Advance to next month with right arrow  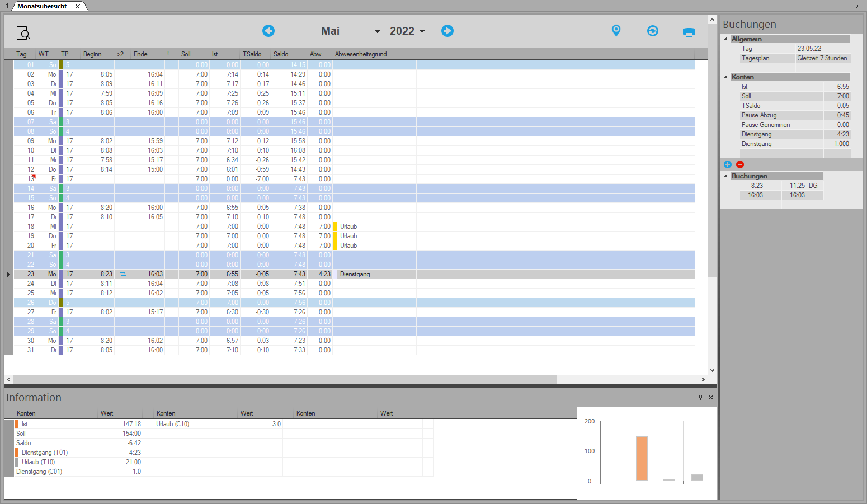447,31
